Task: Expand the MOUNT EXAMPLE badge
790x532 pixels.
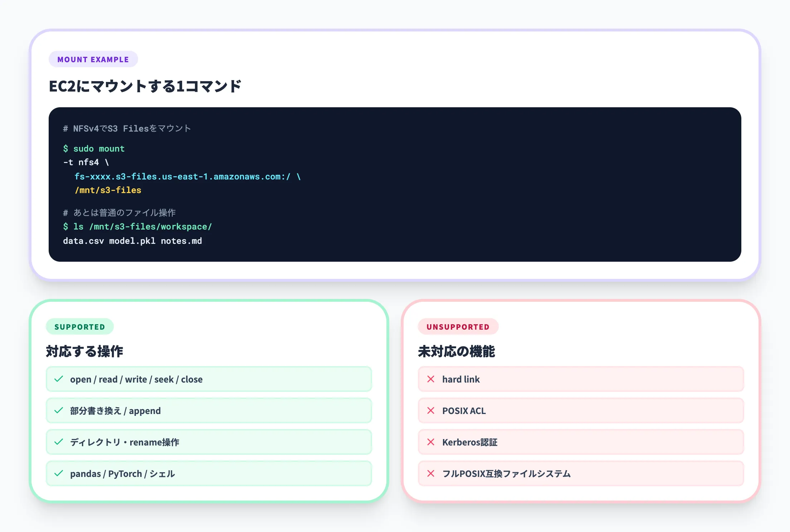Action: pyautogui.click(x=93, y=59)
